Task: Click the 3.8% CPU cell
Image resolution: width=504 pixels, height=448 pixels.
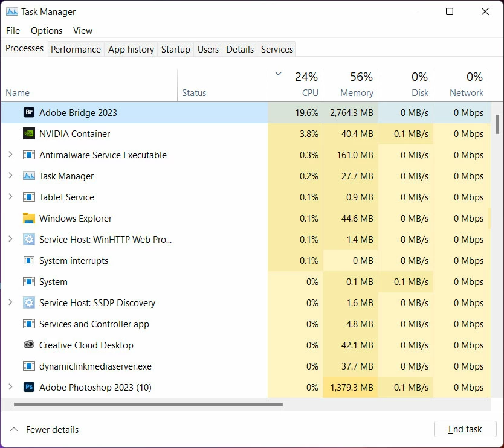Action: click(x=296, y=133)
